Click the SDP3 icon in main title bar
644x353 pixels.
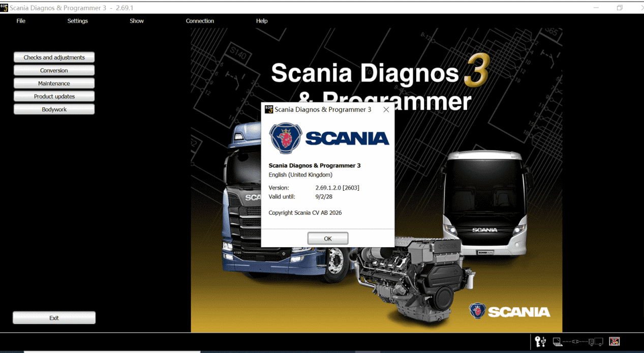point(5,8)
